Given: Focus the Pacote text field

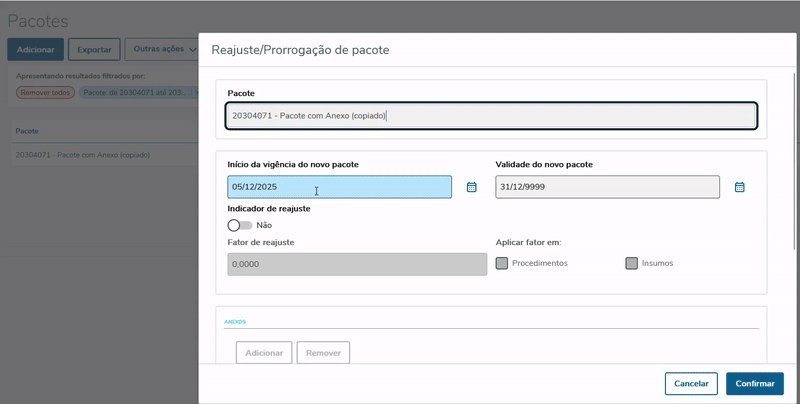Looking at the screenshot, I should 491,116.
